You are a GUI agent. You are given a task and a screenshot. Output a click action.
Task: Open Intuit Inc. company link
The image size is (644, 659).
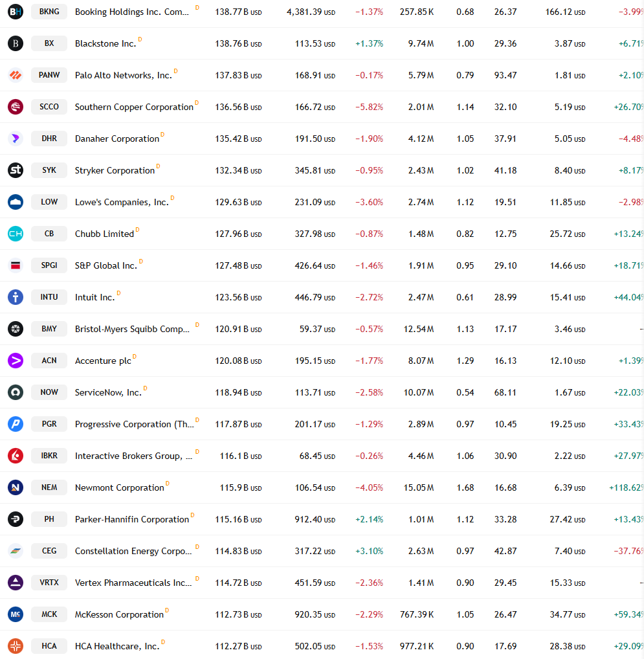[95, 298]
